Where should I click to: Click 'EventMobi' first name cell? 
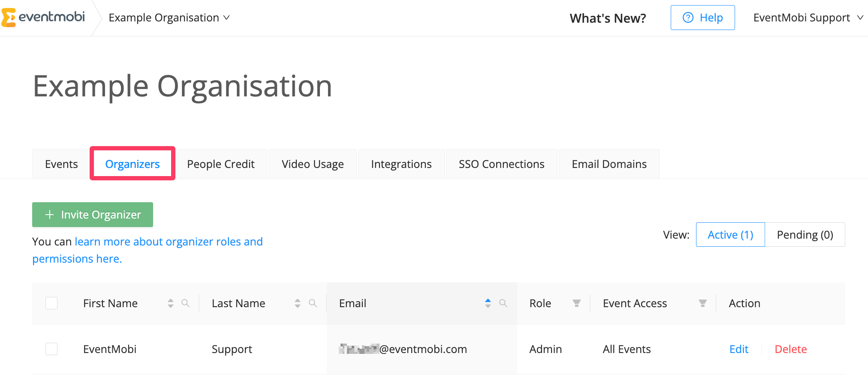[110, 349]
